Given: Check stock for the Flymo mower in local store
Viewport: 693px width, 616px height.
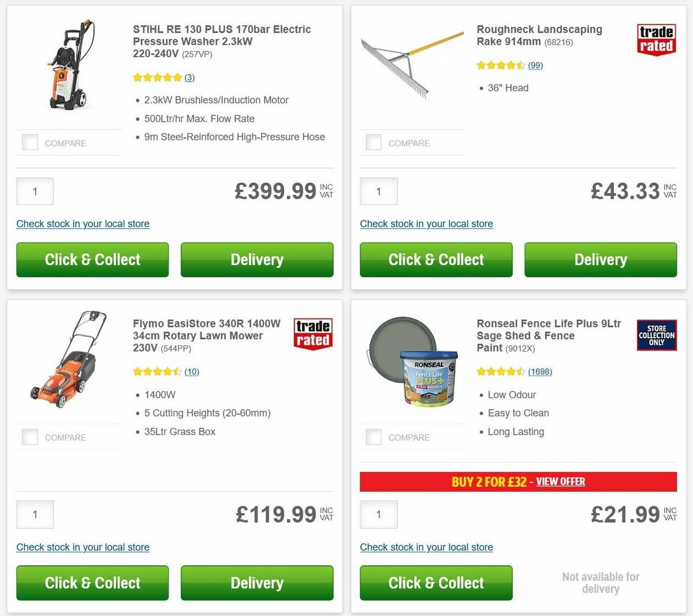Looking at the screenshot, I should [x=83, y=547].
